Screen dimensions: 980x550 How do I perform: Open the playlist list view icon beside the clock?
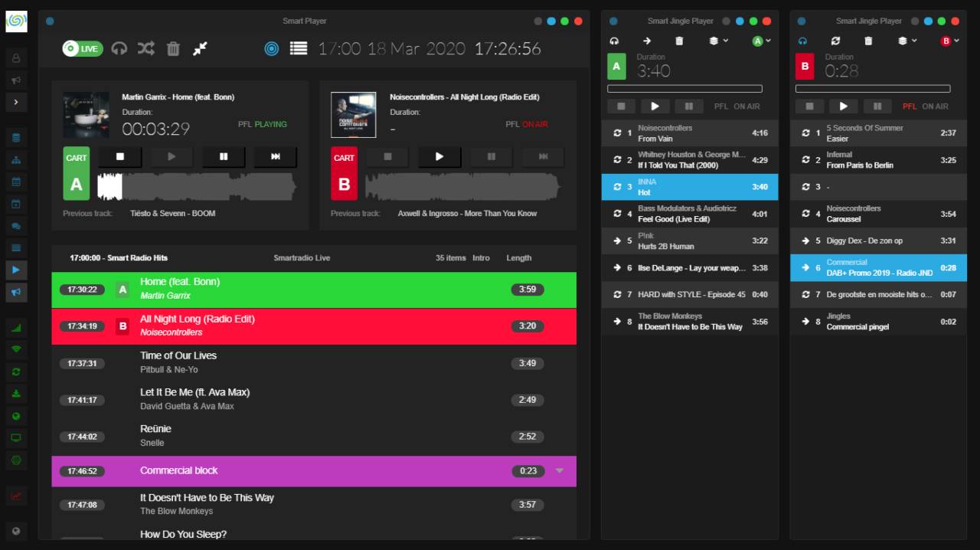tap(299, 47)
